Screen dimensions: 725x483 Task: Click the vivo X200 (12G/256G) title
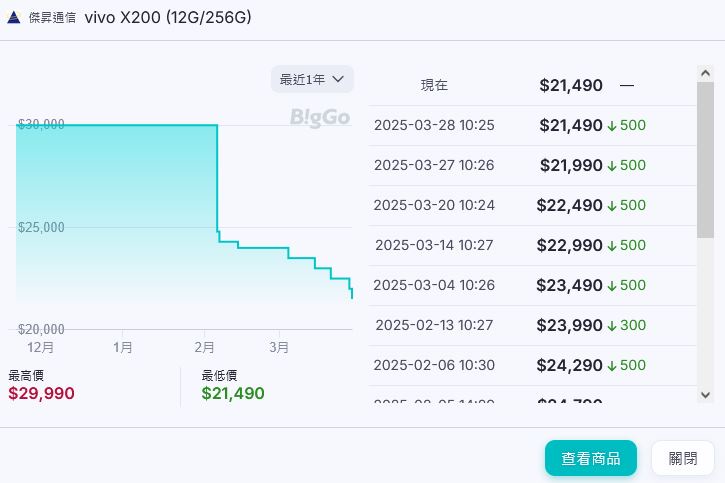click(168, 17)
